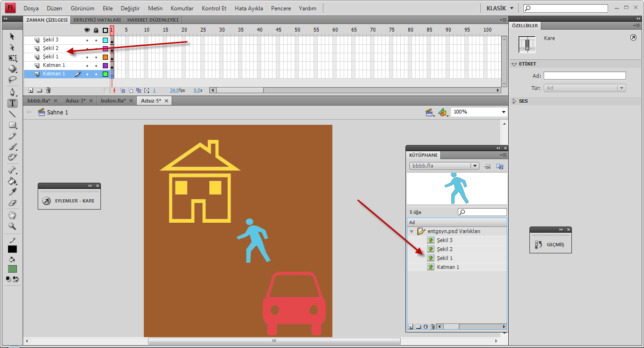Click Sahne 1 scene link
This screenshot has width=644, height=348.
58,113
